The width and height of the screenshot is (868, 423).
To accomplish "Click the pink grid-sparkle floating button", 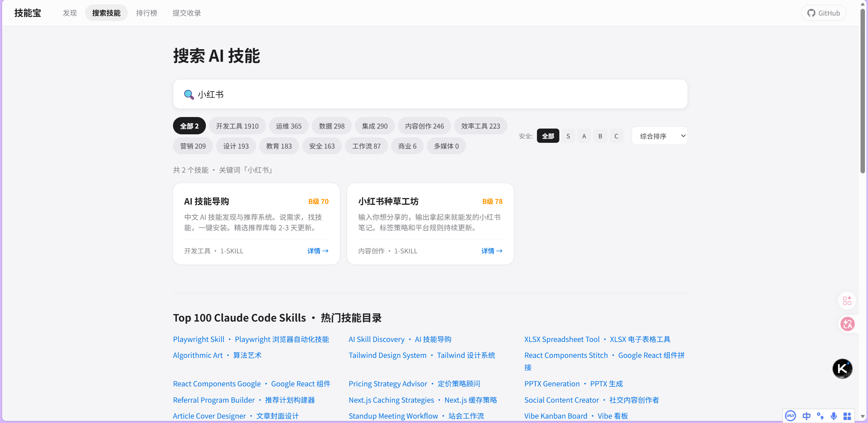I will (x=847, y=301).
